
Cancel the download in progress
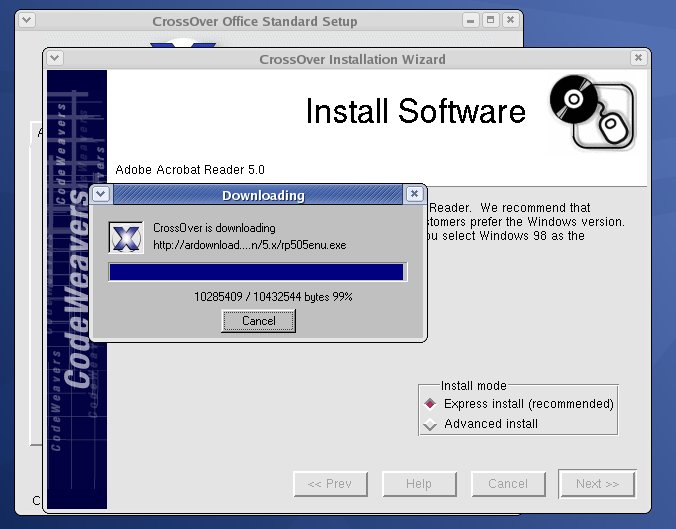258,321
